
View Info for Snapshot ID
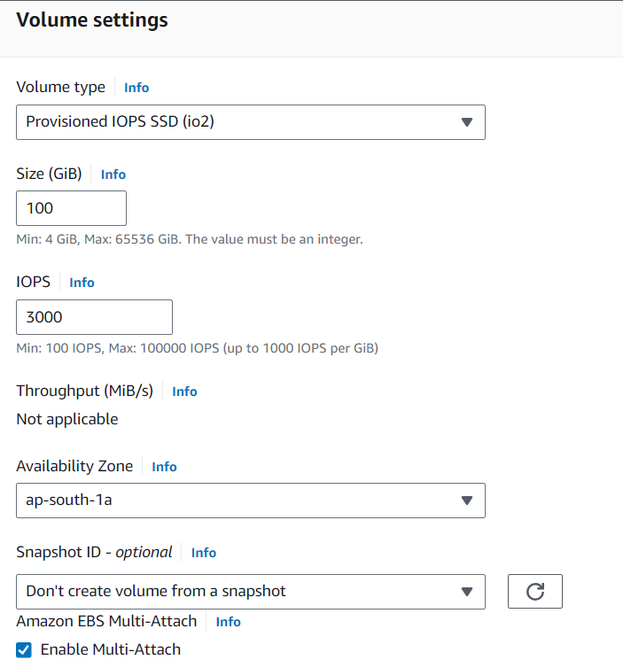204,553
